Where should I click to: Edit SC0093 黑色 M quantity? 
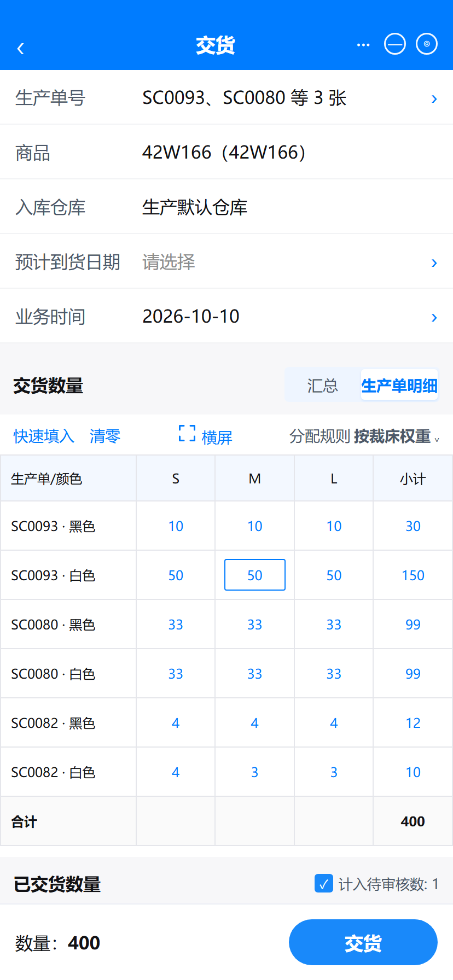(x=255, y=526)
